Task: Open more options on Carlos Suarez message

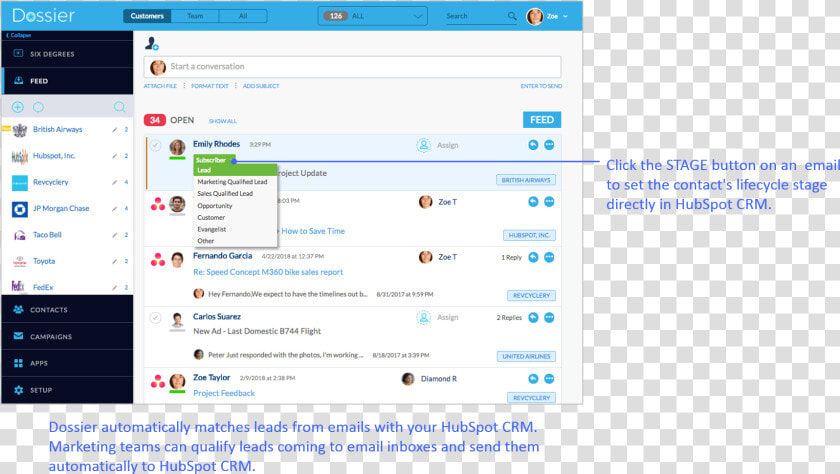Action: tap(549, 318)
